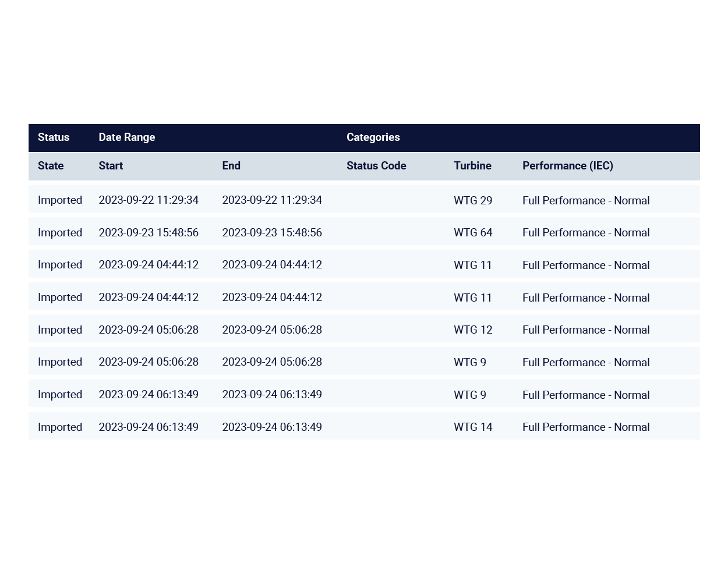Sort by the End column header
Screen dimensions: 728x563
click(231, 166)
